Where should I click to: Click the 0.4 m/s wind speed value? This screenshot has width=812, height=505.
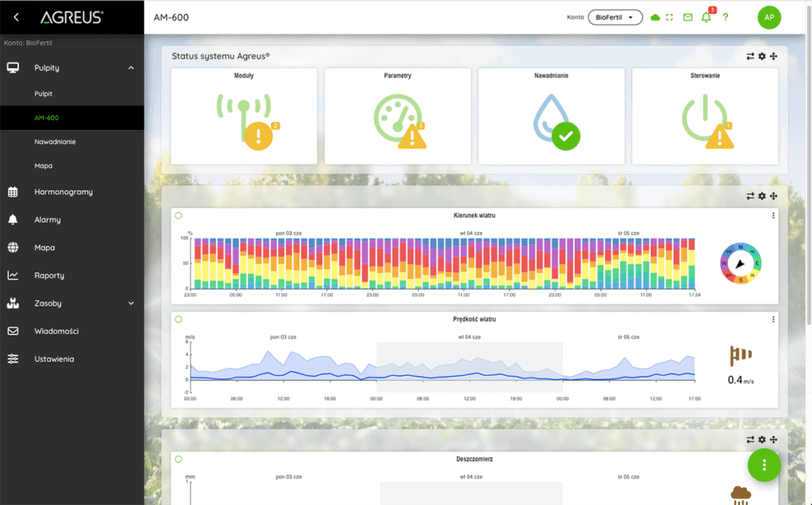coord(741,381)
